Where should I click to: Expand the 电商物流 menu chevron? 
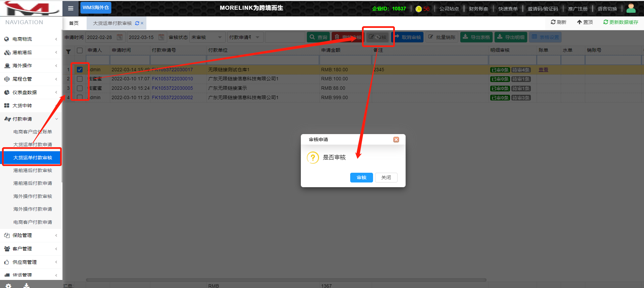point(56,39)
